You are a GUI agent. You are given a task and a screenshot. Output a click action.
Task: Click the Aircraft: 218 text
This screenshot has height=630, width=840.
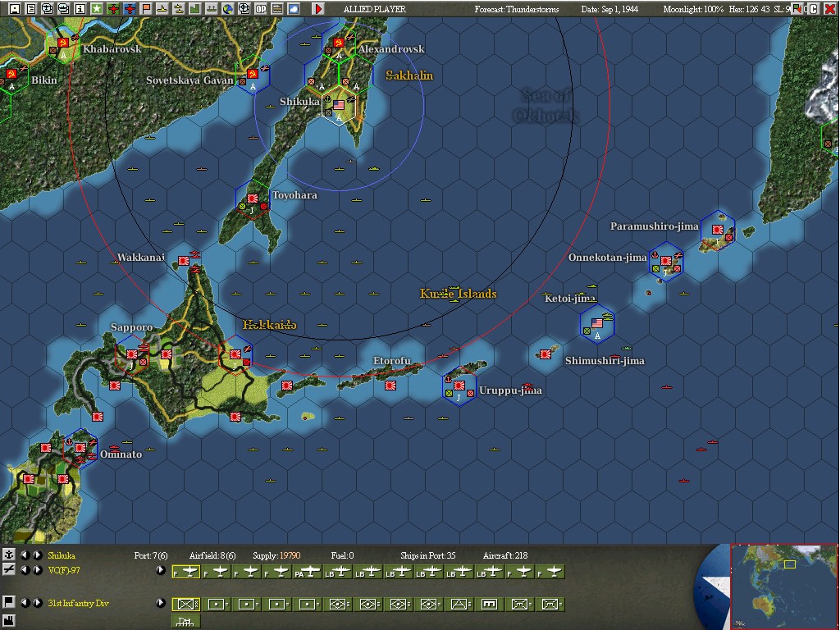[505, 555]
